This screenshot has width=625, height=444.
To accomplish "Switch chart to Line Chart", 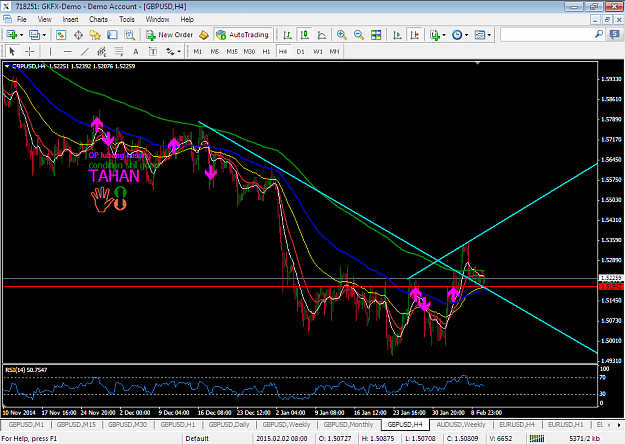I will coord(322,35).
